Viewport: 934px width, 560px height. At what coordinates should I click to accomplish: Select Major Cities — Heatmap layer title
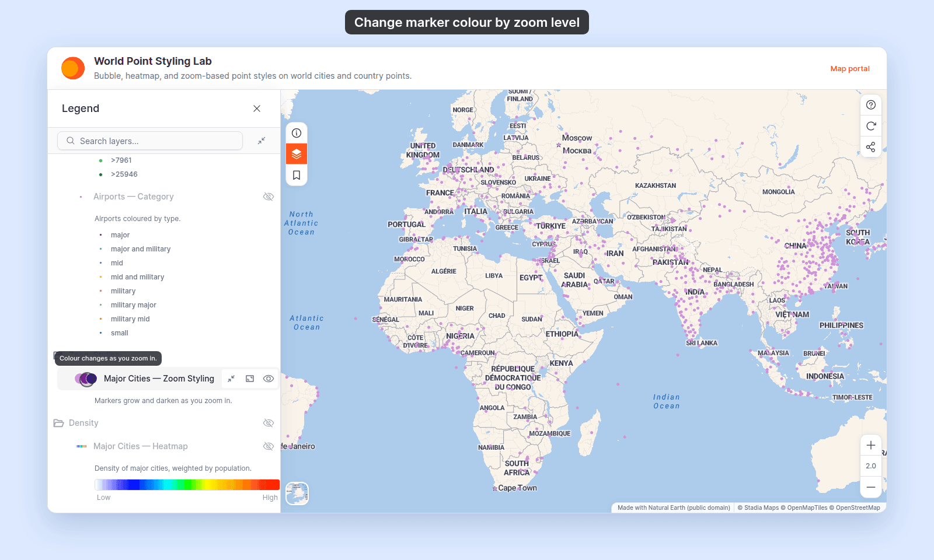click(141, 446)
